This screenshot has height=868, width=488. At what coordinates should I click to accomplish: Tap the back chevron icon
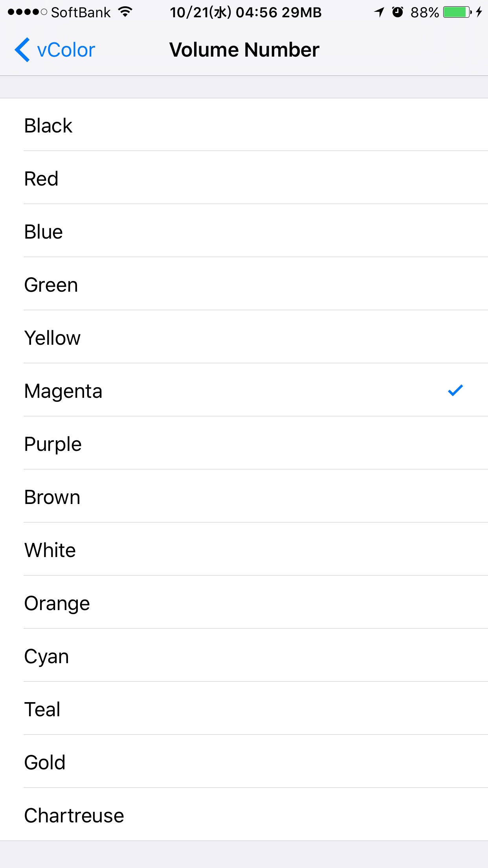coord(22,50)
